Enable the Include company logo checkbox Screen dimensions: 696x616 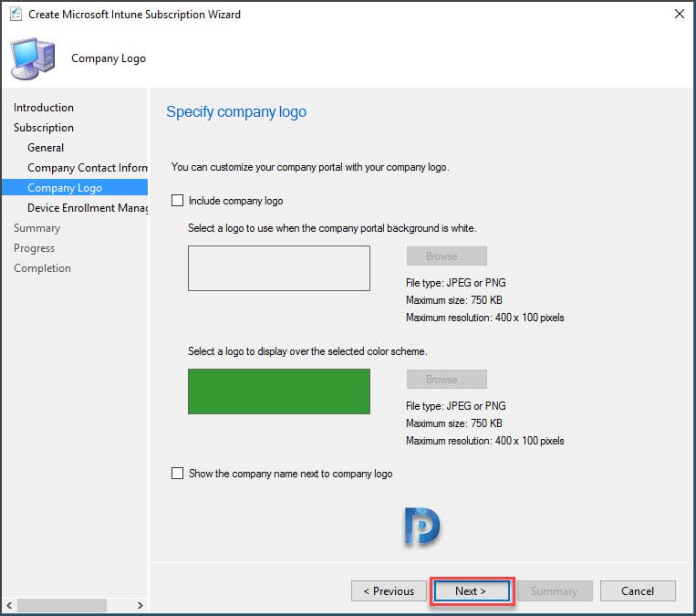(x=177, y=201)
